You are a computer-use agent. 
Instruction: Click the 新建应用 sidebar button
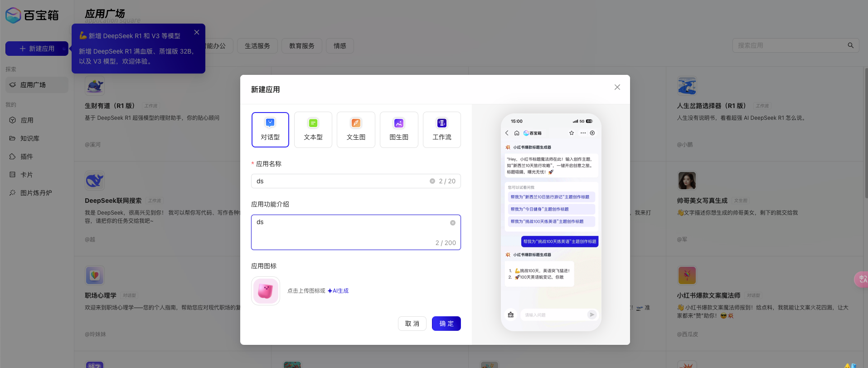(x=37, y=49)
